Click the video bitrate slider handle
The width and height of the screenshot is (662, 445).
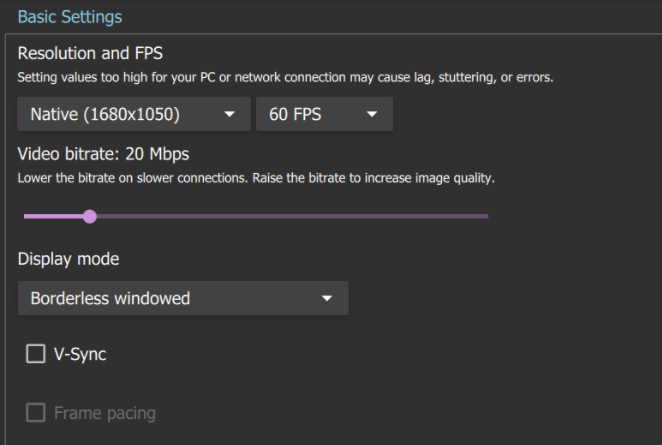tap(90, 215)
